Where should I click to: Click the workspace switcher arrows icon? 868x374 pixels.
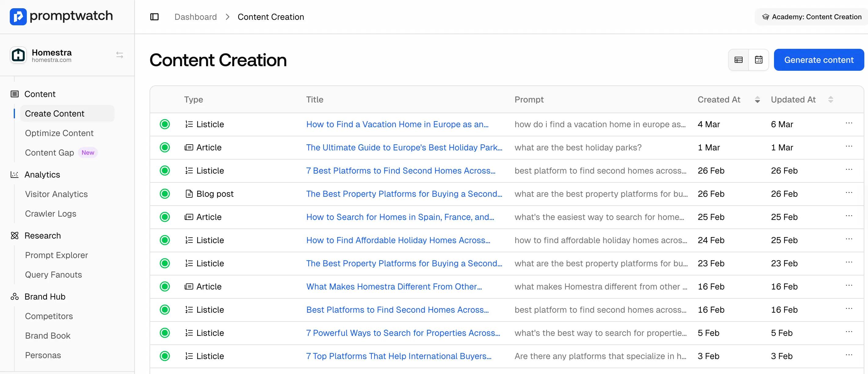[120, 55]
